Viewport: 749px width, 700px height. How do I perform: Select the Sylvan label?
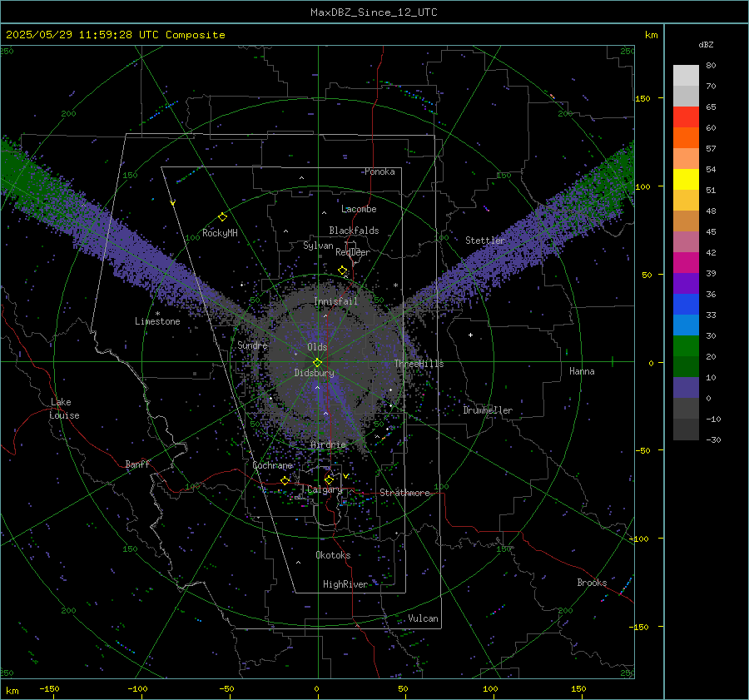(x=318, y=246)
